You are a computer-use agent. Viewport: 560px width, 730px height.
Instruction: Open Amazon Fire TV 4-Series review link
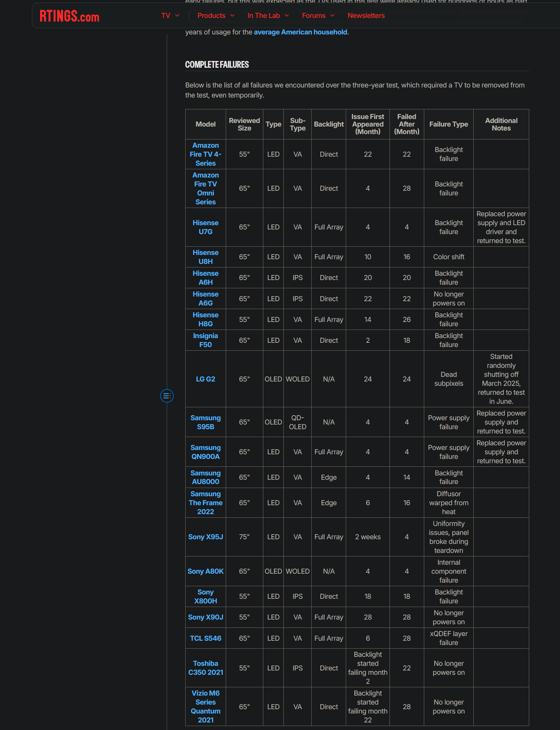point(206,154)
